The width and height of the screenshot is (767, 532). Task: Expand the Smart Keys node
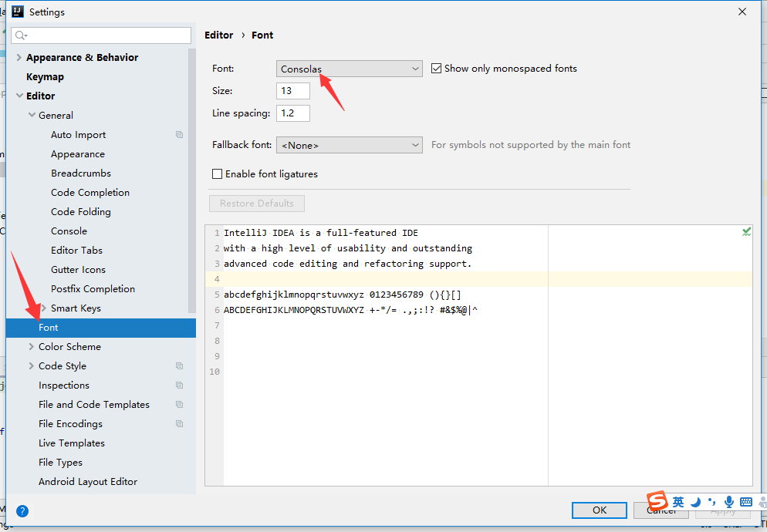click(44, 308)
